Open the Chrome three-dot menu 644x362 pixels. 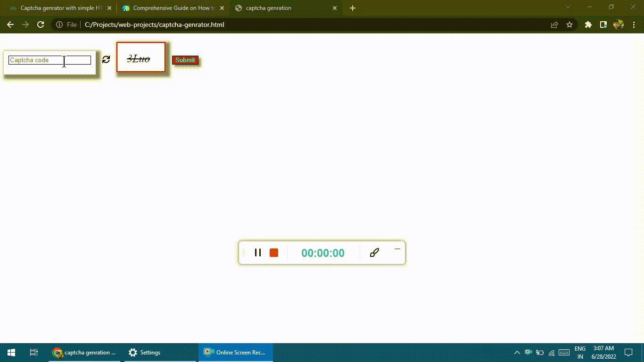tap(634, 25)
